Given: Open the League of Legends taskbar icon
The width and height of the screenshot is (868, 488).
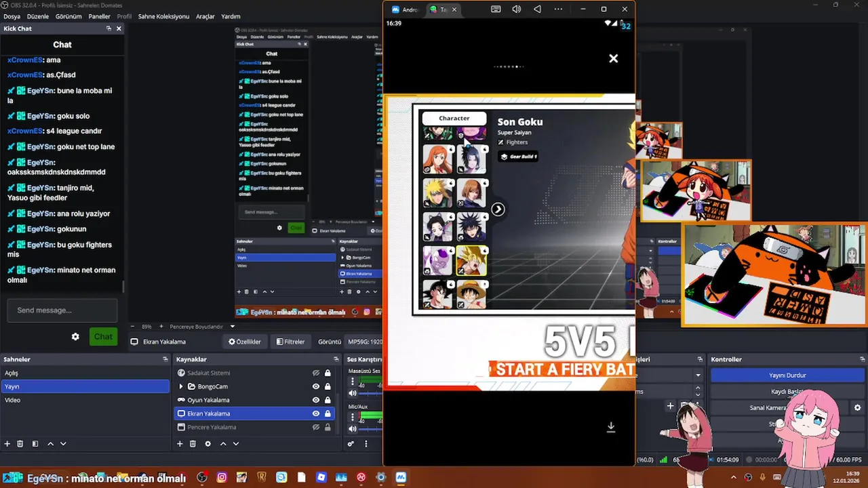Looking at the screenshot, I should (x=262, y=477).
